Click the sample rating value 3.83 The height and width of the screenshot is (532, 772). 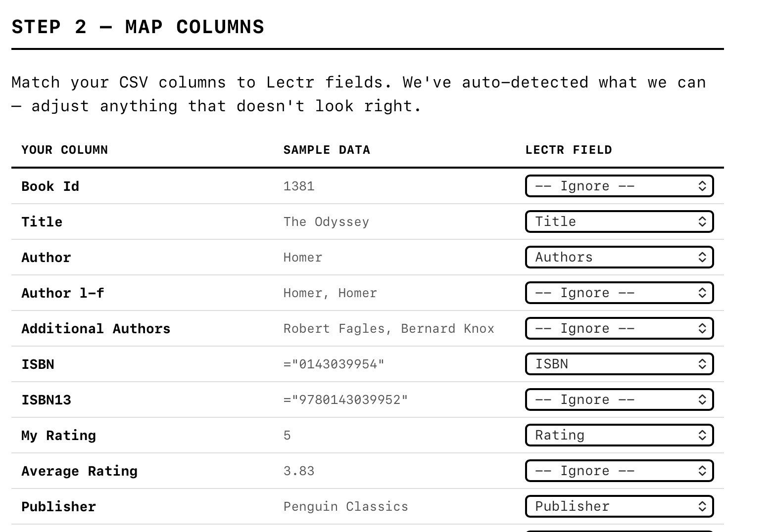click(x=299, y=471)
